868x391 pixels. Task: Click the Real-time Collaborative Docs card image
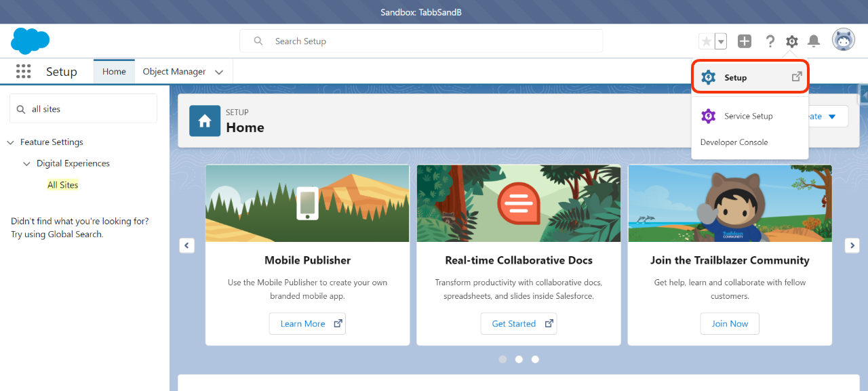(x=519, y=203)
